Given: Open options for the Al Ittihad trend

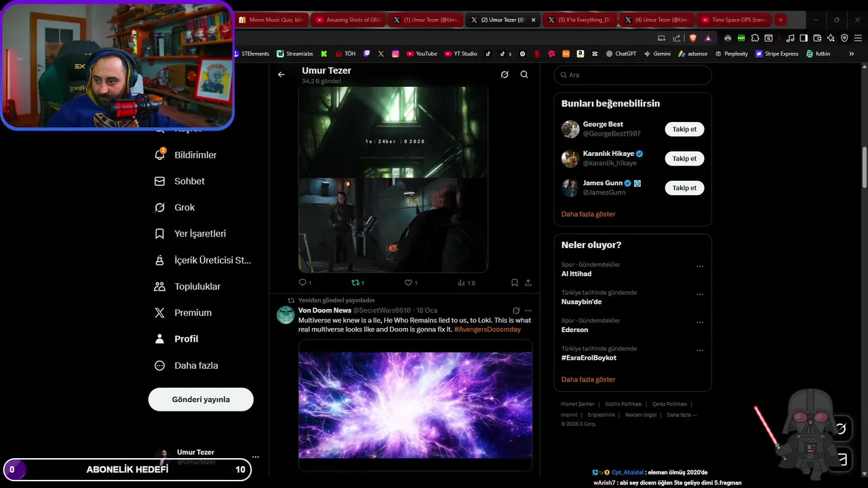Looking at the screenshot, I should pyautogui.click(x=700, y=266).
